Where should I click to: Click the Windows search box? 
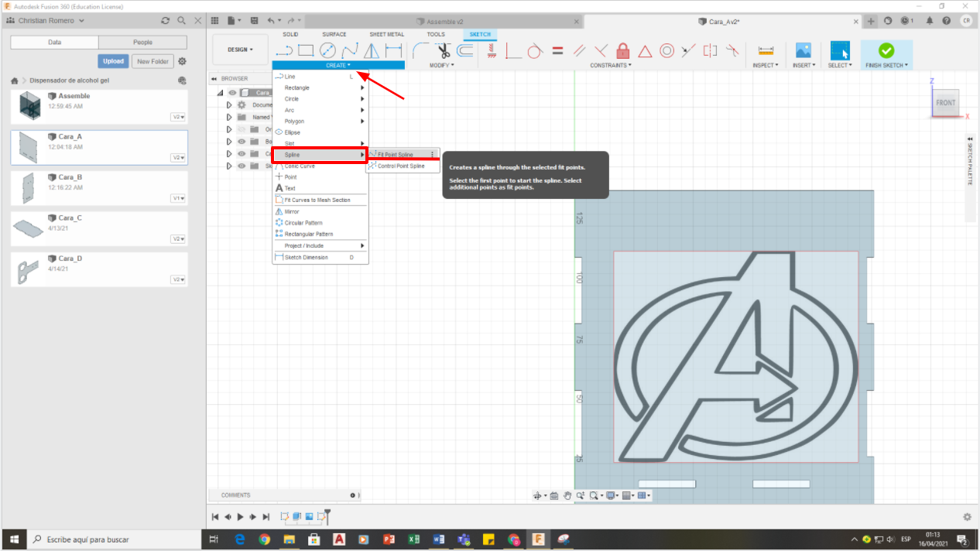pos(113,539)
